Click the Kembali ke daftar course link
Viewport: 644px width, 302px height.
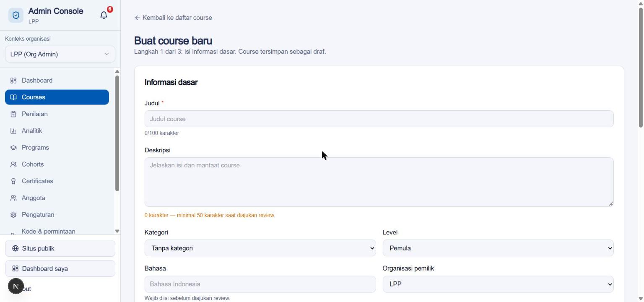173,18
